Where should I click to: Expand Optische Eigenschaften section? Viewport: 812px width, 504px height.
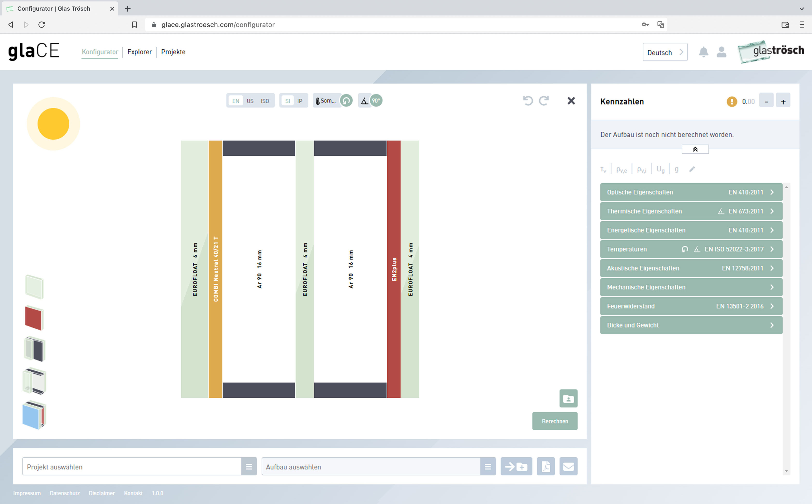pos(691,192)
